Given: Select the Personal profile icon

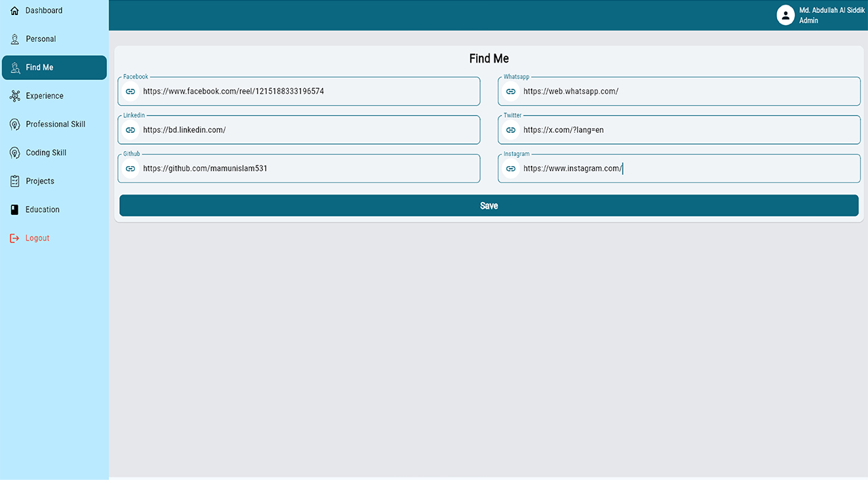Looking at the screenshot, I should pos(14,39).
